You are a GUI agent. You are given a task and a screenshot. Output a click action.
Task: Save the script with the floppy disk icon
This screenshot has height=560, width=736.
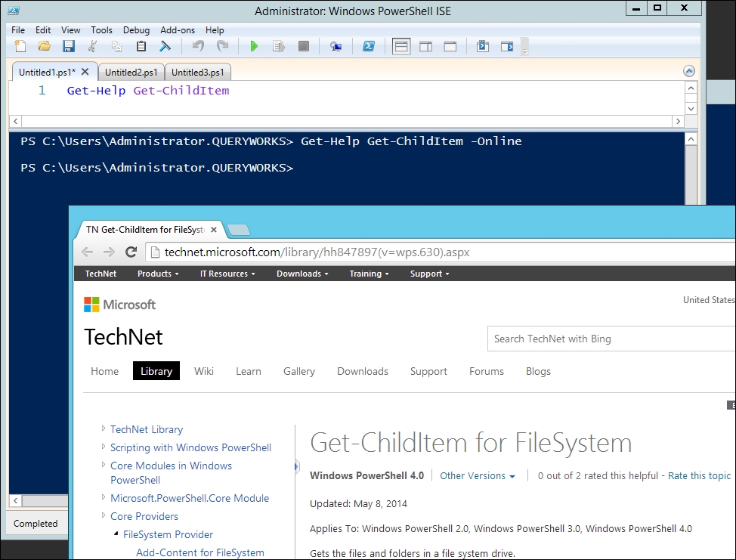click(x=69, y=46)
